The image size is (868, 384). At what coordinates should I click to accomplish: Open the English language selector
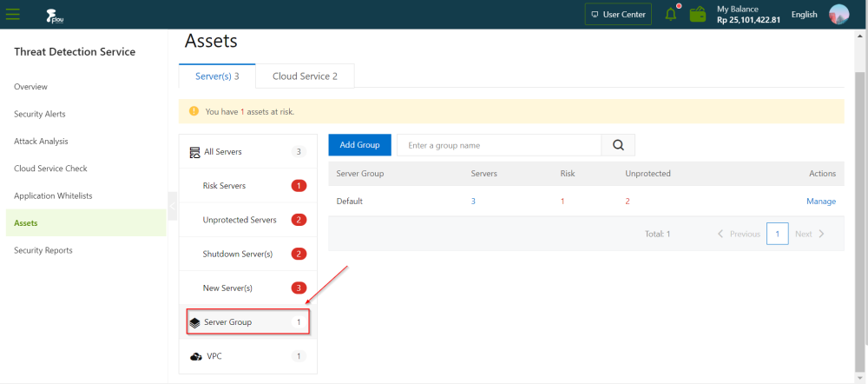point(804,15)
